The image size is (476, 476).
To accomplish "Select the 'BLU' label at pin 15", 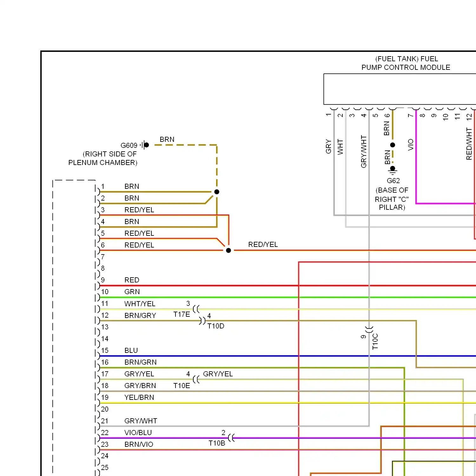I will click(x=131, y=350).
